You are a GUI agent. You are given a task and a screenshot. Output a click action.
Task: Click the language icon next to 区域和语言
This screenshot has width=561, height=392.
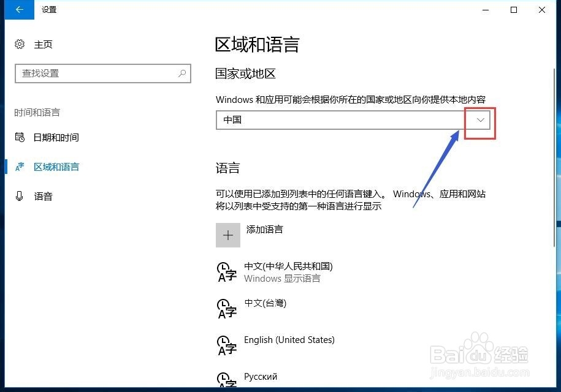[19, 167]
